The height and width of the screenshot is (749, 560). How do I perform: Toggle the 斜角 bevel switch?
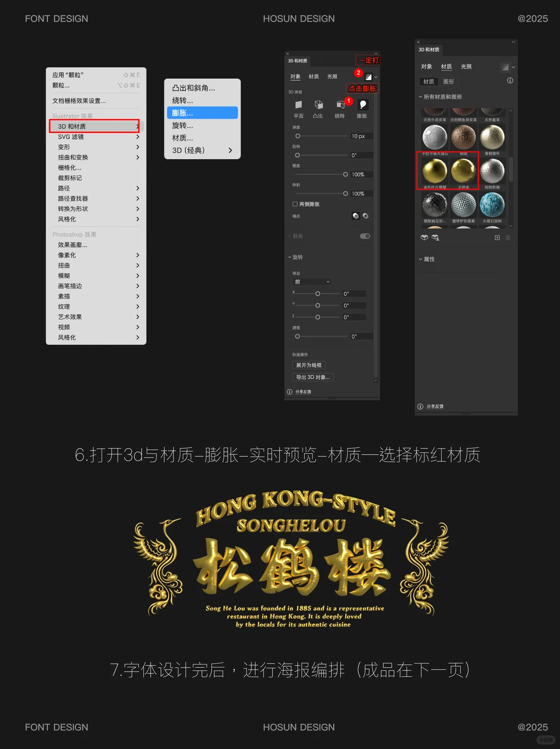[x=365, y=237]
